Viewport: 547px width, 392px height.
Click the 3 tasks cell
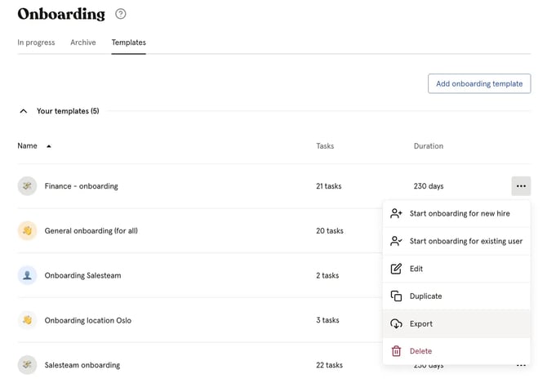point(327,320)
